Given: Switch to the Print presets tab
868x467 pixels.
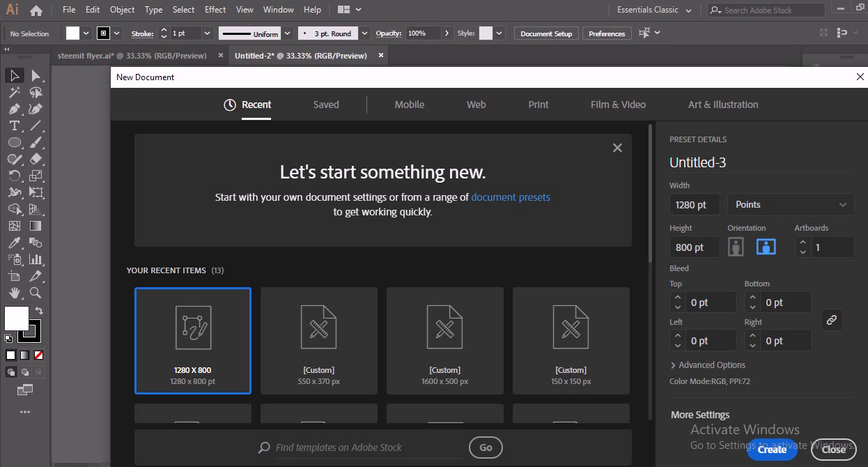Looking at the screenshot, I should (x=538, y=105).
